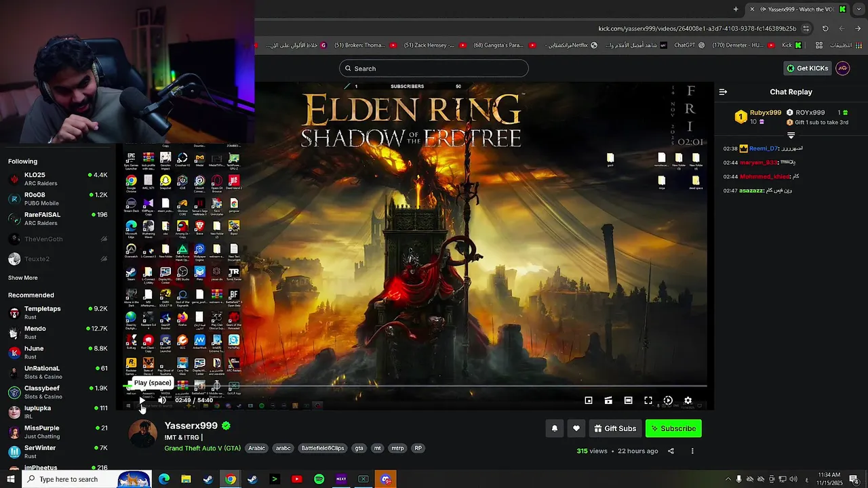This screenshot has height=488, width=868.
Task: Open Spotify from the Windows taskbar
Action: [319, 479]
